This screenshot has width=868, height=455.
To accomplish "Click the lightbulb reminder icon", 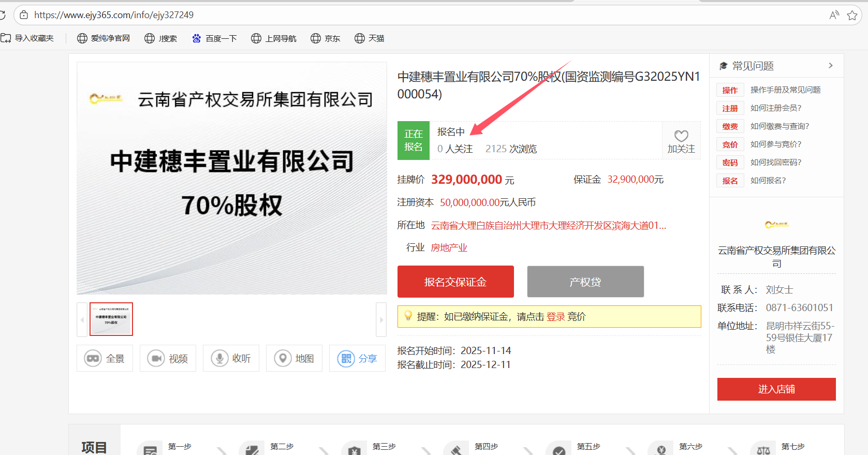I will (408, 316).
